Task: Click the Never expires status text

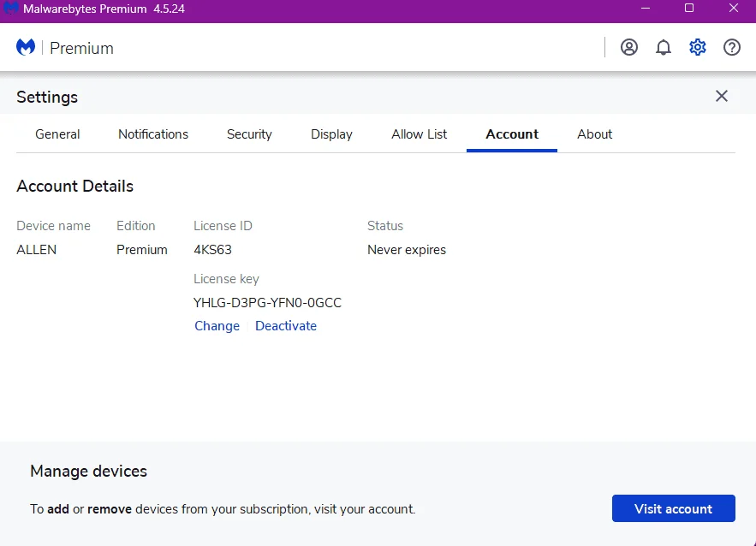Action: pyautogui.click(x=407, y=250)
